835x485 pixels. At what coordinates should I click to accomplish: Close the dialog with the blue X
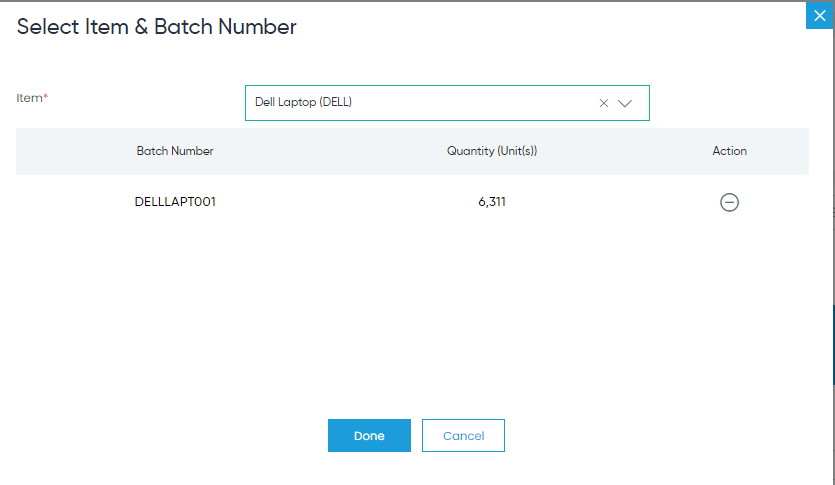[820, 15]
